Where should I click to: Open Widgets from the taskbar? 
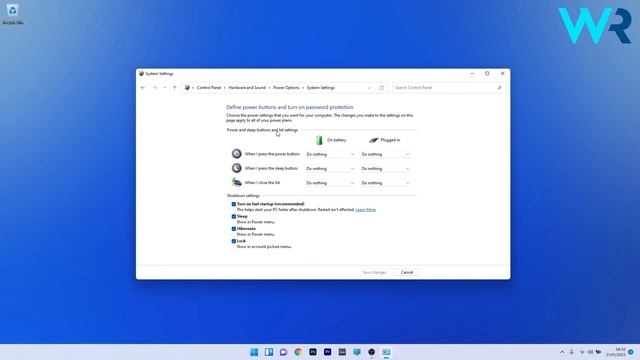(x=269, y=352)
